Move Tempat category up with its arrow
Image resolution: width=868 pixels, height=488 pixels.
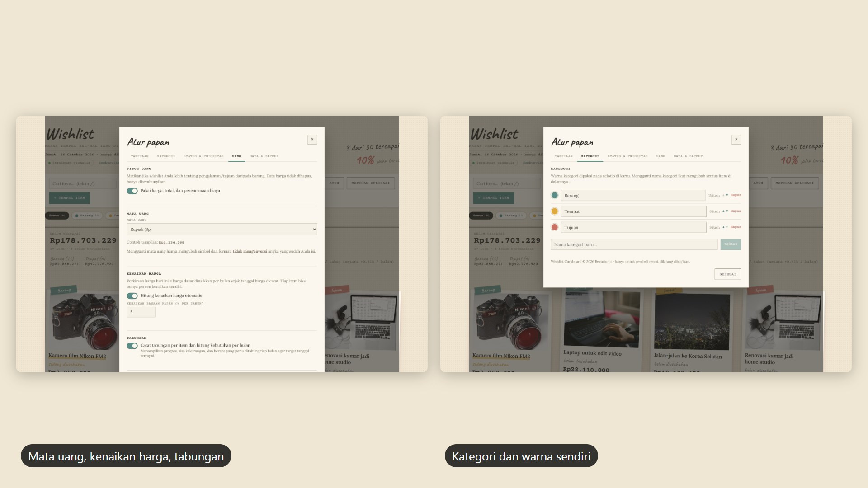click(723, 211)
